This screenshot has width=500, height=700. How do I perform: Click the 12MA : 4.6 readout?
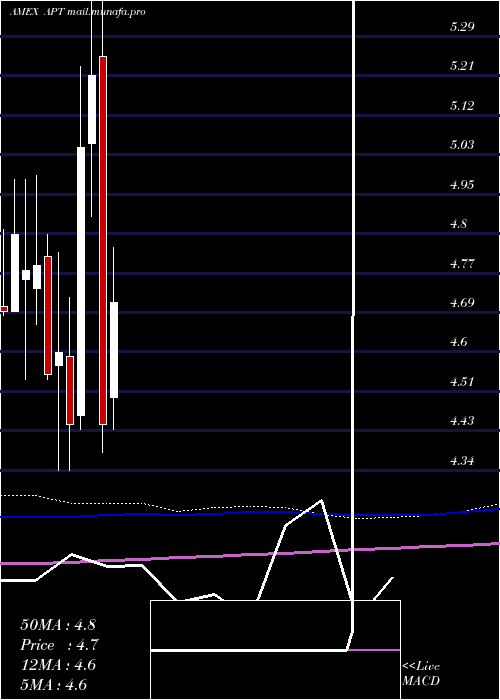(58, 665)
